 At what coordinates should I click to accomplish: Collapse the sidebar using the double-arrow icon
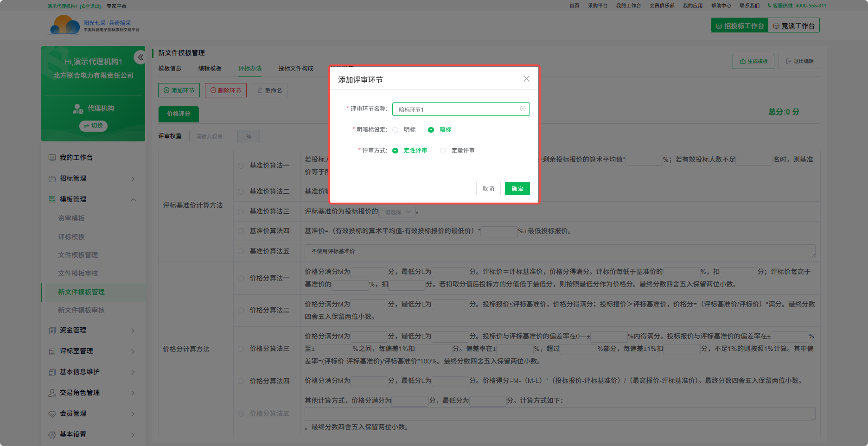140,57
